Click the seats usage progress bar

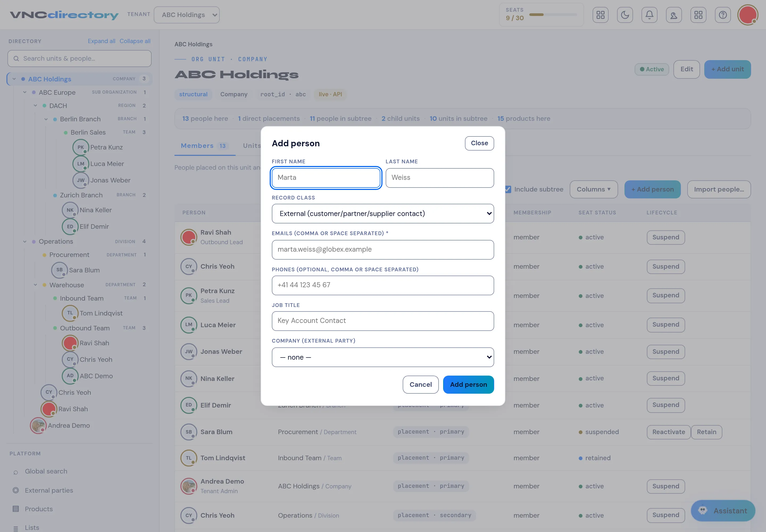point(553,15)
